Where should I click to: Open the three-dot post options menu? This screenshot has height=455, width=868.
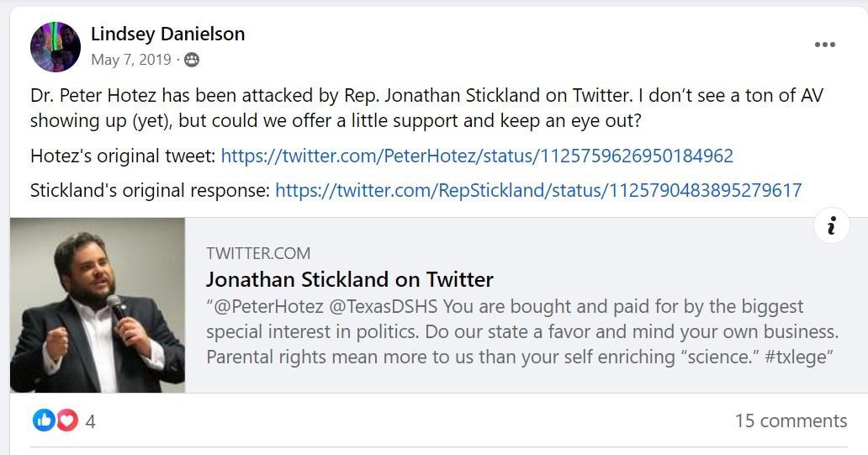tap(824, 45)
